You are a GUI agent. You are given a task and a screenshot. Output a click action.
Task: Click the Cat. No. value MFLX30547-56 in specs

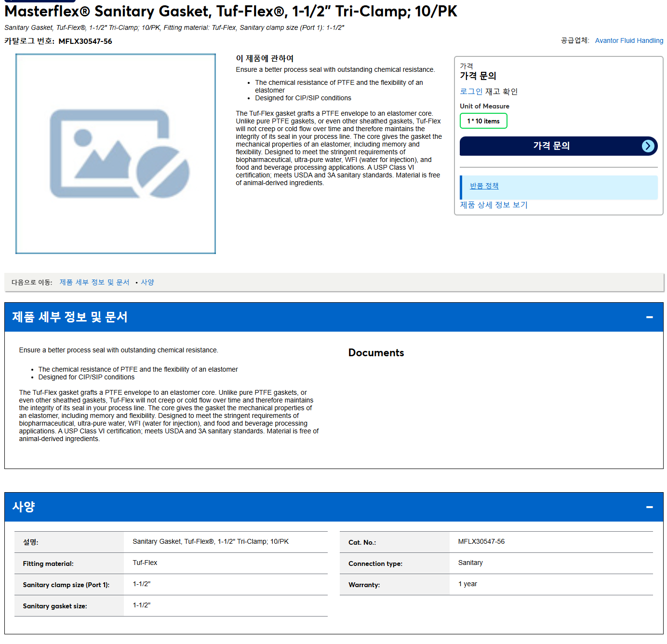coord(481,541)
